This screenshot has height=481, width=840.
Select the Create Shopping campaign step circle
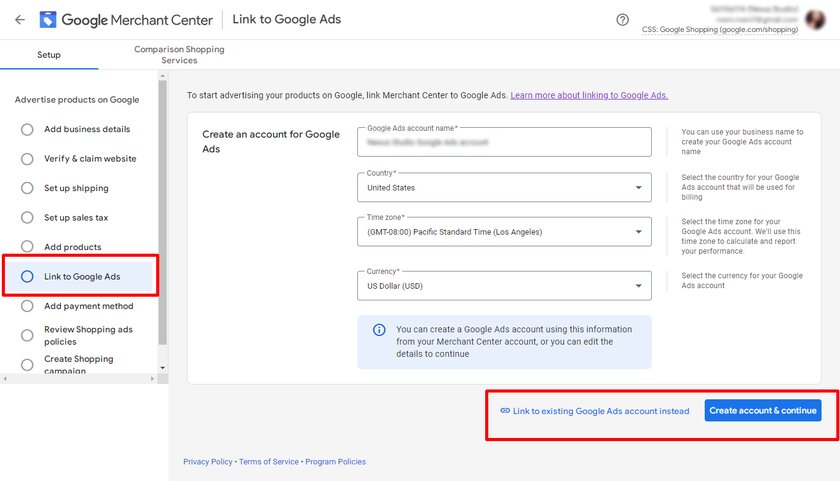tap(27, 365)
